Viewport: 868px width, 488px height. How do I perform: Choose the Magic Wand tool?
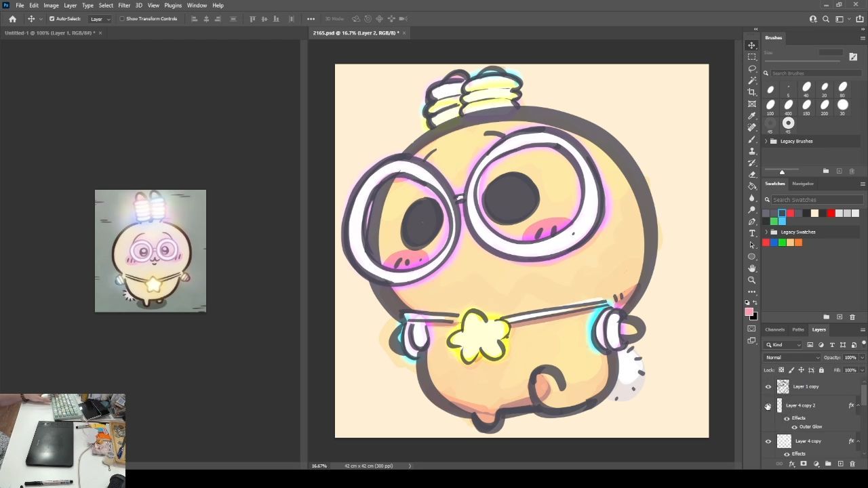(x=752, y=81)
